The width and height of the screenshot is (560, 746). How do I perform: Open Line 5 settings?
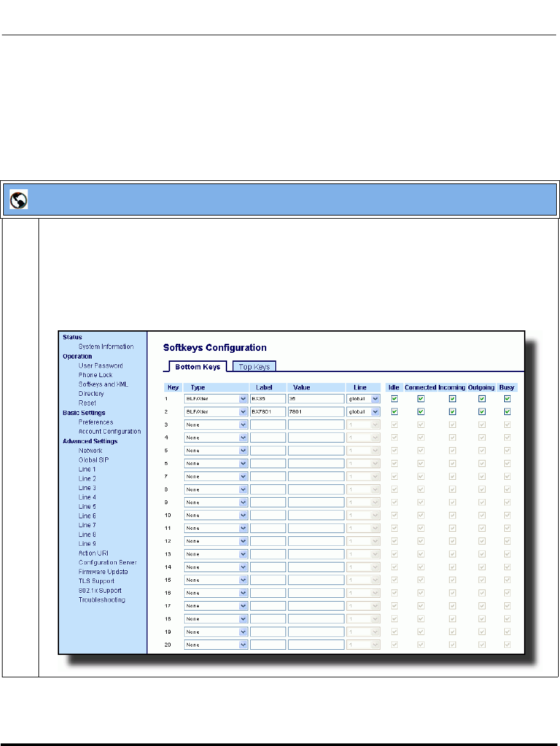coord(87,507)
